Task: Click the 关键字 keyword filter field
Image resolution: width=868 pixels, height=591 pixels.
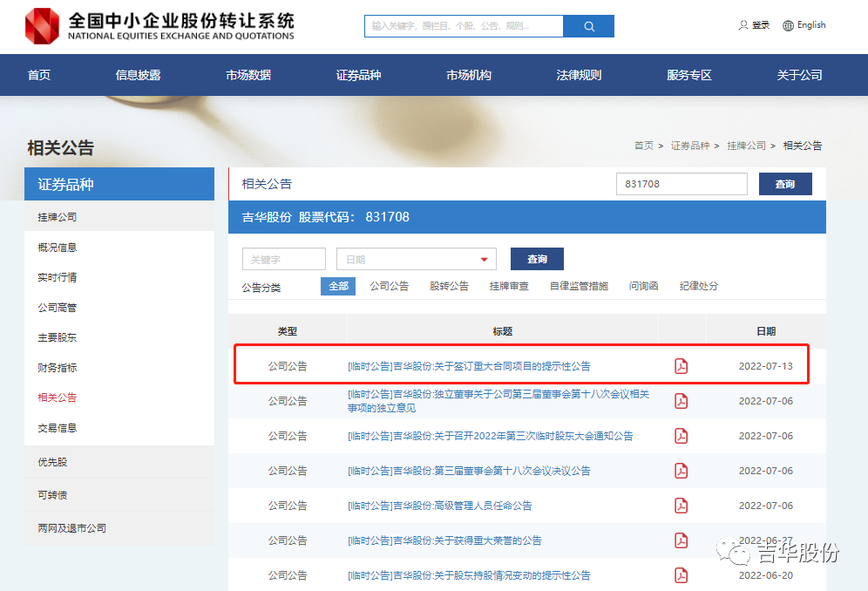Action: tap(284, 259)
